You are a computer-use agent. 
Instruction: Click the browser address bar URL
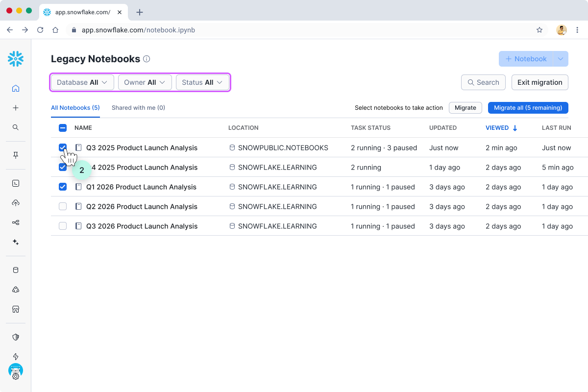[138, 30]
